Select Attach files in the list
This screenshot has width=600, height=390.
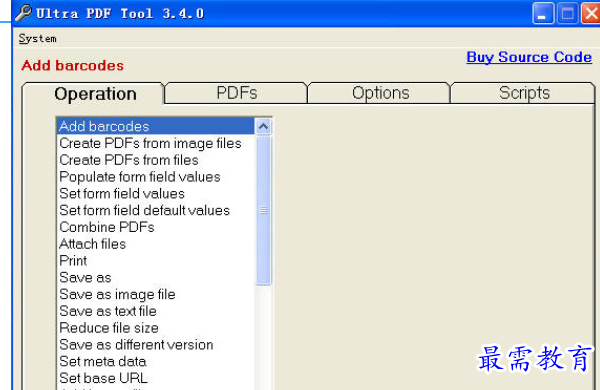click(x=155, y=244)
